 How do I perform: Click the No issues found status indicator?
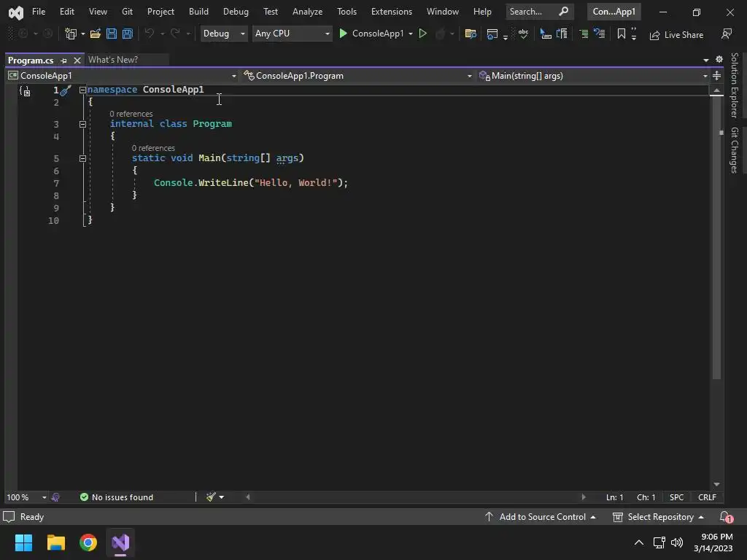117,497
